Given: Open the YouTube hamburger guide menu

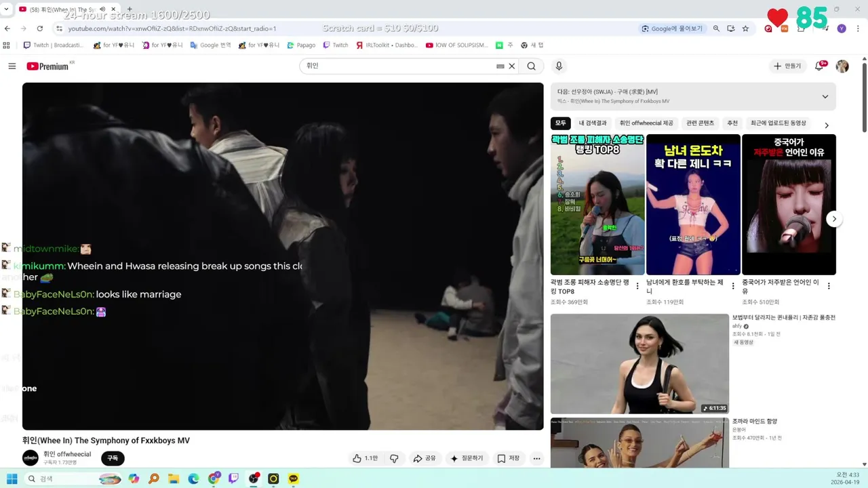Looking at the screenshot, I should point(12,66).
